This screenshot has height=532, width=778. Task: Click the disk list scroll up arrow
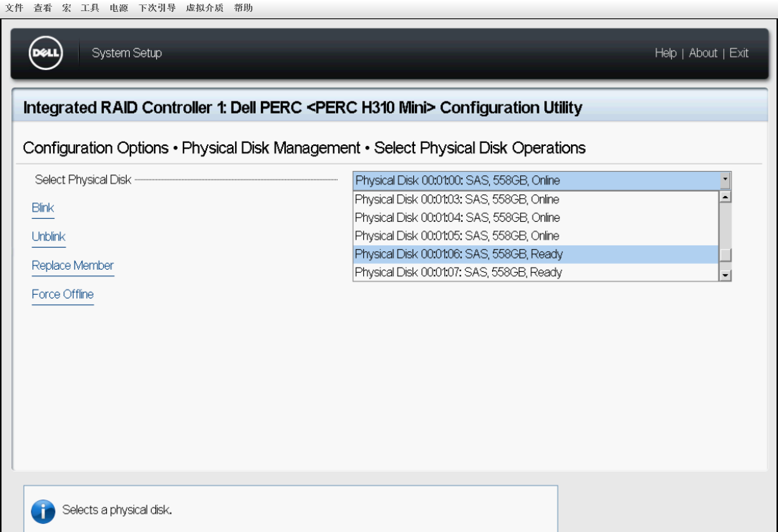pyautogui.click(x=725, y=197)
